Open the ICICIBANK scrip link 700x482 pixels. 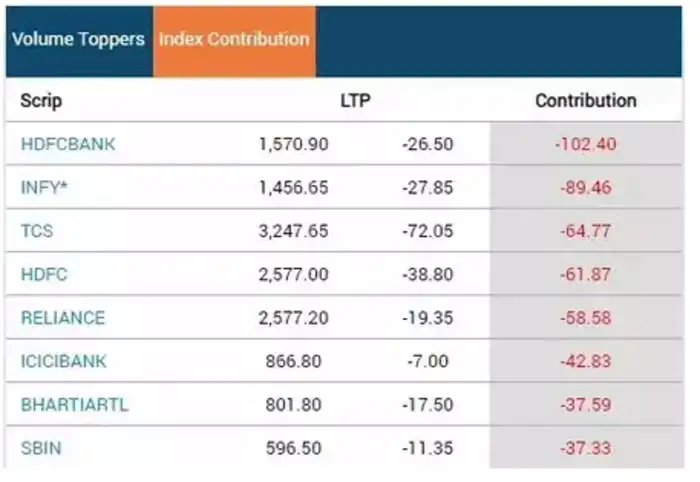click(x=63, y=361)
